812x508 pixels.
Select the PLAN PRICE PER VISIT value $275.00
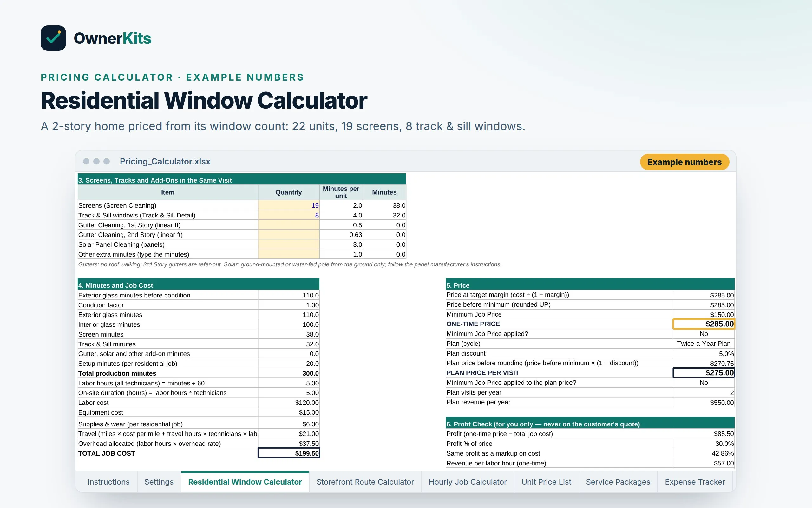pyautogui.click(x=704, y=373)
